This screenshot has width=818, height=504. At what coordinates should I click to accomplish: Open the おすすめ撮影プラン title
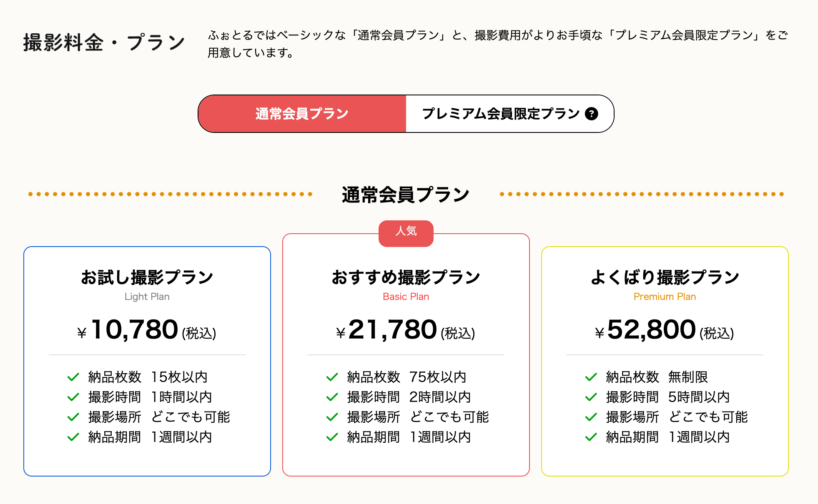(x=406, y=277)
